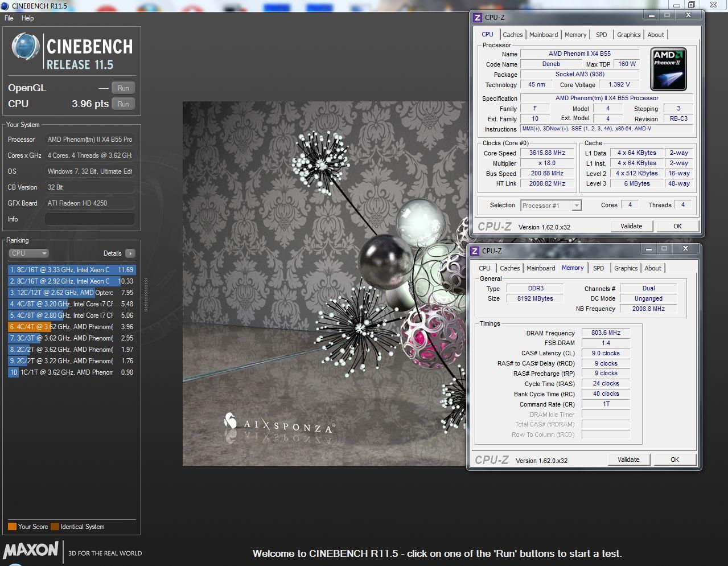Select highlighted ranking row 4C/4T @ 3.62 GHz
728x566 pixels.
coord(72,327)
